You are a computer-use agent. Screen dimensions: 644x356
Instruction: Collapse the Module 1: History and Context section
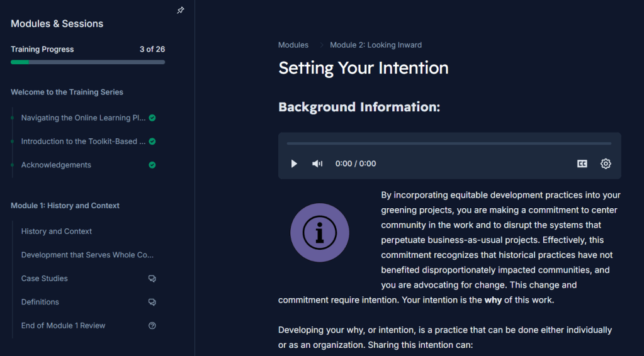click(x=65, y=206)
